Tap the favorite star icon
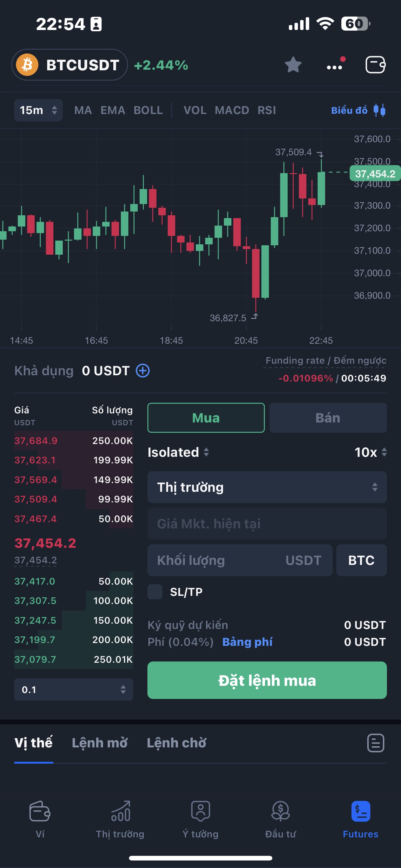 pos(293,65)
